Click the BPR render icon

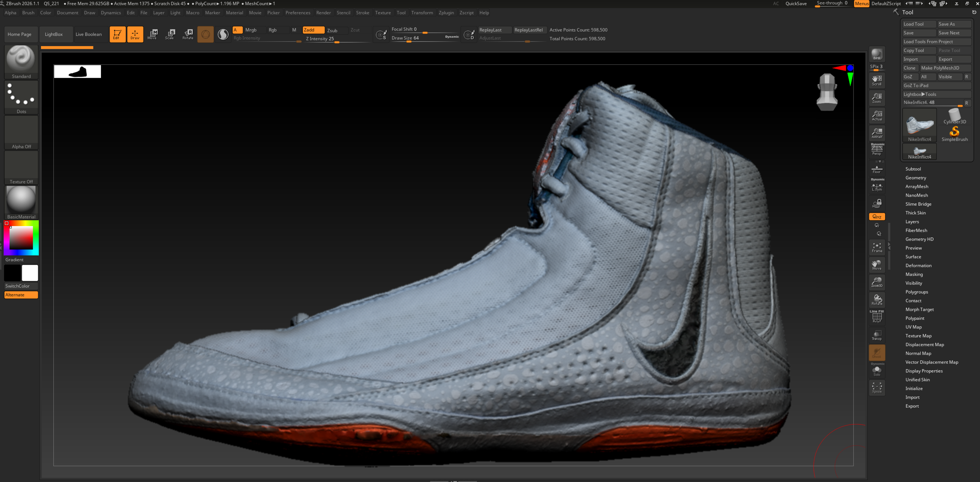point(877,54)
